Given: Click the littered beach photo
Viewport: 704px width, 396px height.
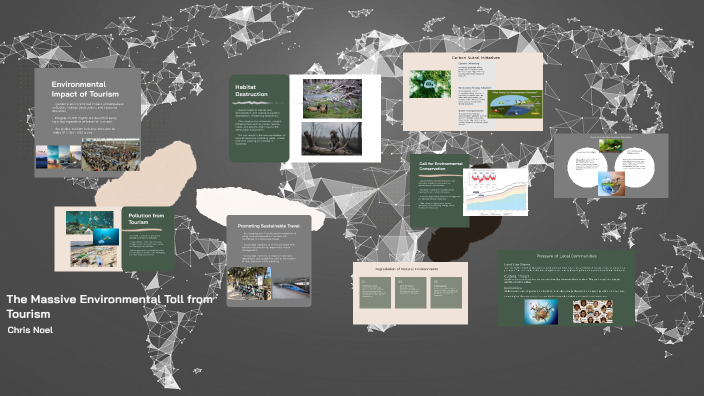Looking at the screenshot, I should (93, 255).
